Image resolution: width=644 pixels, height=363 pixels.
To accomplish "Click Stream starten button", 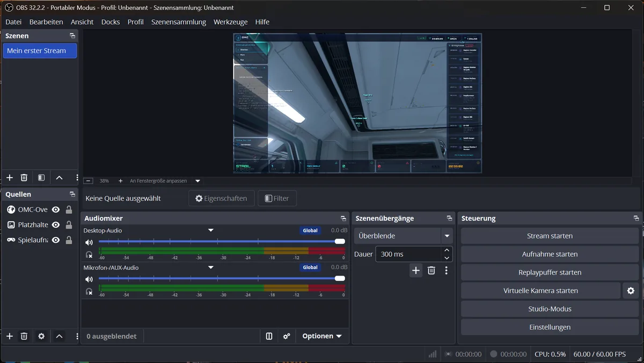I will [x=550, y=236].
